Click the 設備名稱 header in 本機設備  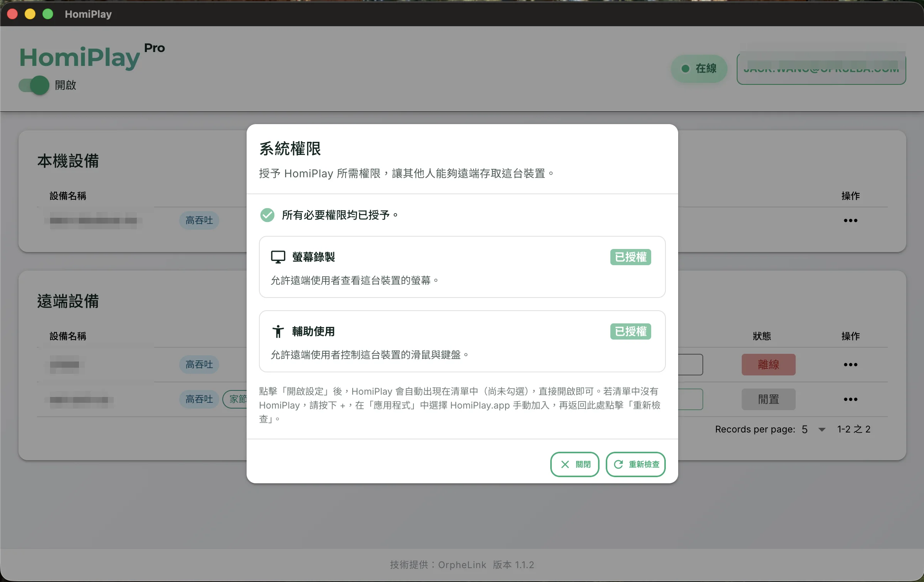[68, 196]
